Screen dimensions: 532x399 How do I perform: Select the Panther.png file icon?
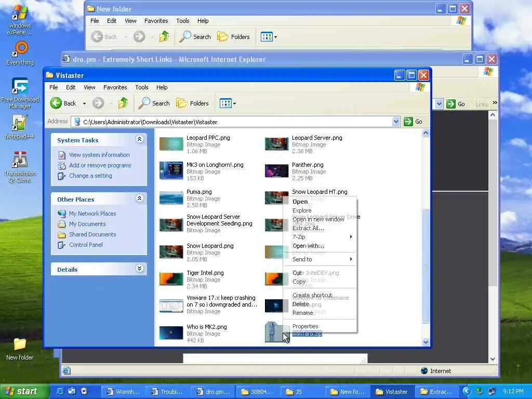[276, 170]
